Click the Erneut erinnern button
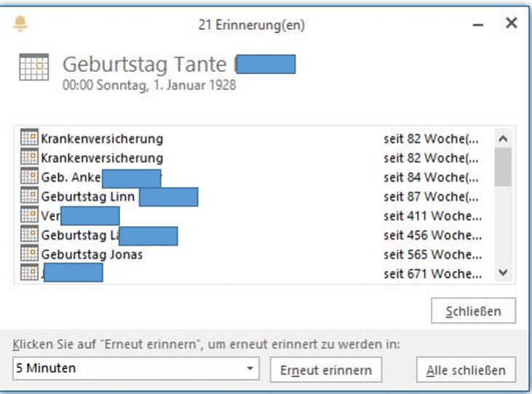Viewport: 532px width, 394px height. point(326,369)
